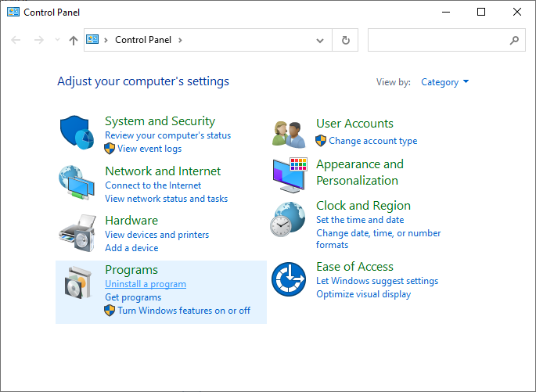
Task: Click Uninstall a program
Action: 146,284
